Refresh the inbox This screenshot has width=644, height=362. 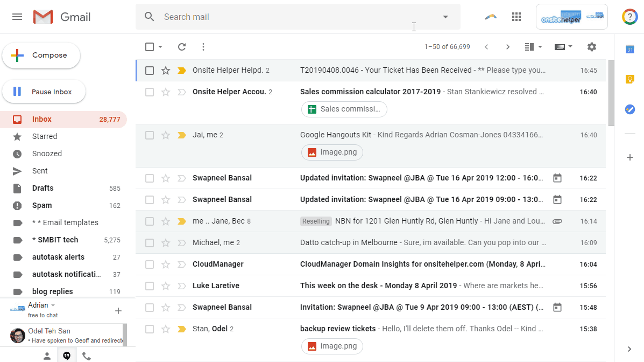(182, 47)
